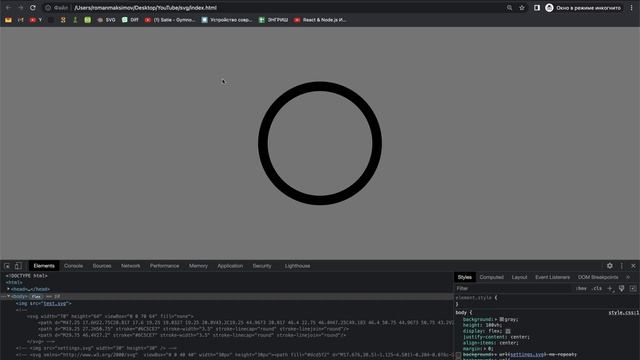Open the Security tab
This screenshot has height=360, width=640.
point(262,266)
